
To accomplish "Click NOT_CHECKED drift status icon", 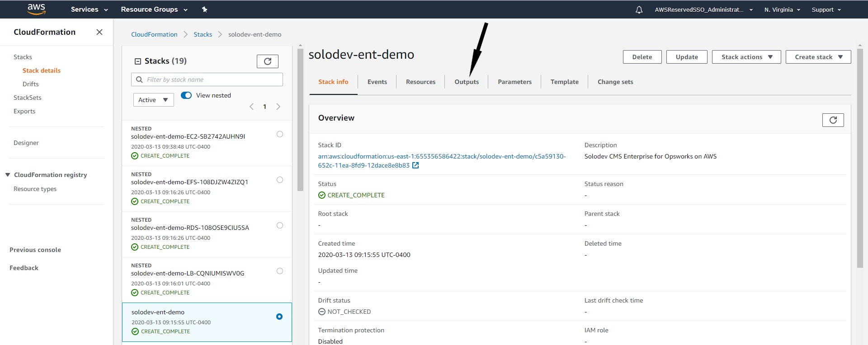I will coord(322,312).
